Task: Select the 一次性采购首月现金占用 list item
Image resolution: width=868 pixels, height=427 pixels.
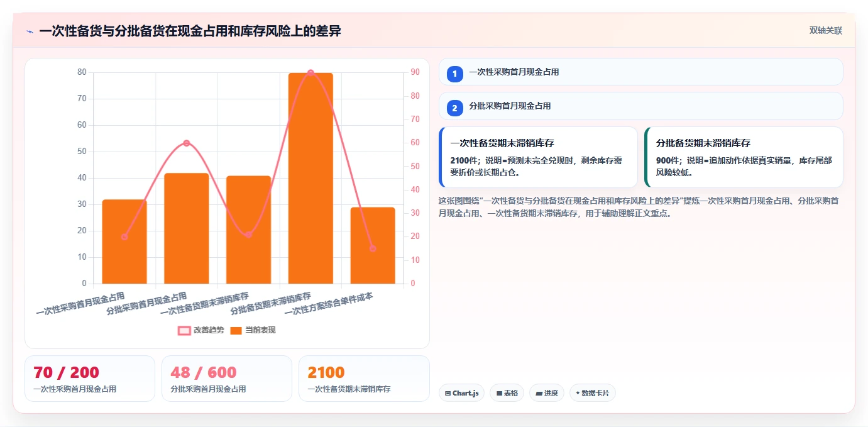Action: coord(640,72)
